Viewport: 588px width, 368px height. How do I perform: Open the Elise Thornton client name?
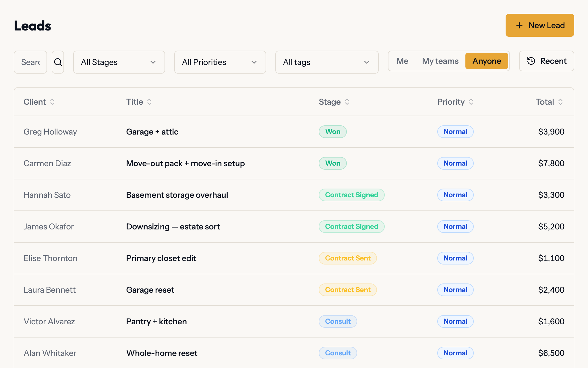[x=50, y=258]
